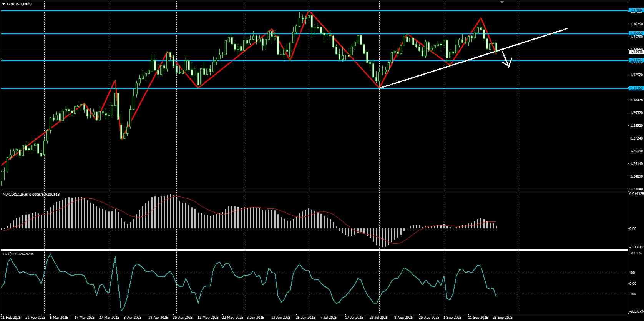Click the 13 Jun 2025 date label
644x321 pixels.
tap(281, 318)
